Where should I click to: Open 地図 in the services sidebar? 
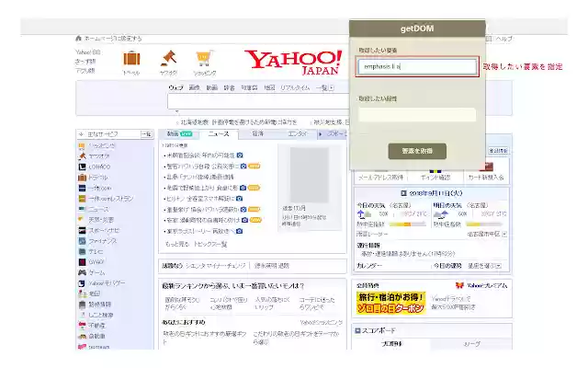pos(94,293)
